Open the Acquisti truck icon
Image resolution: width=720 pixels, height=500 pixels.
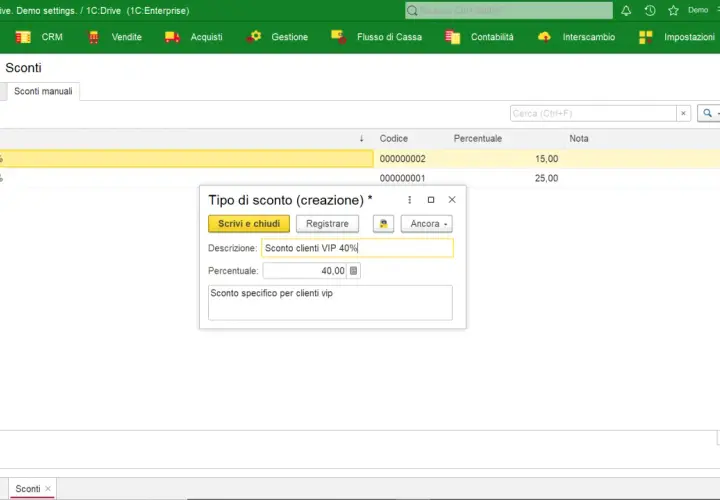point(172,37)
